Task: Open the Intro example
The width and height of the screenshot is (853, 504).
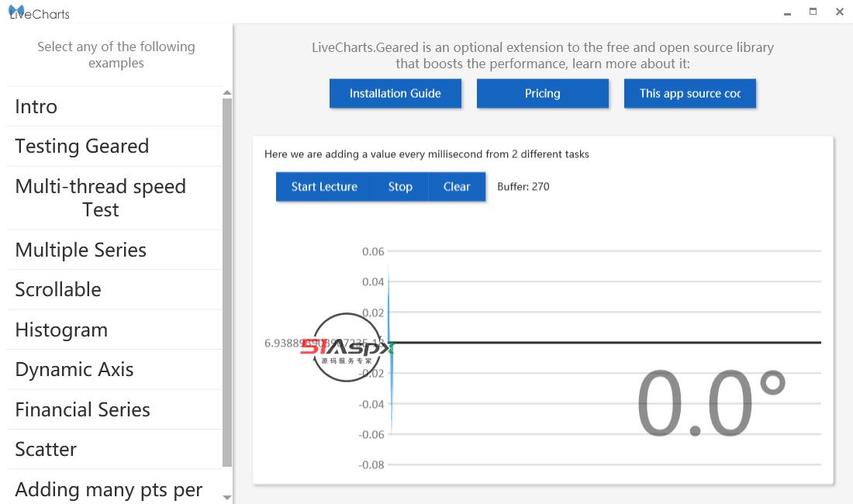Action: (x=114, y=106)
